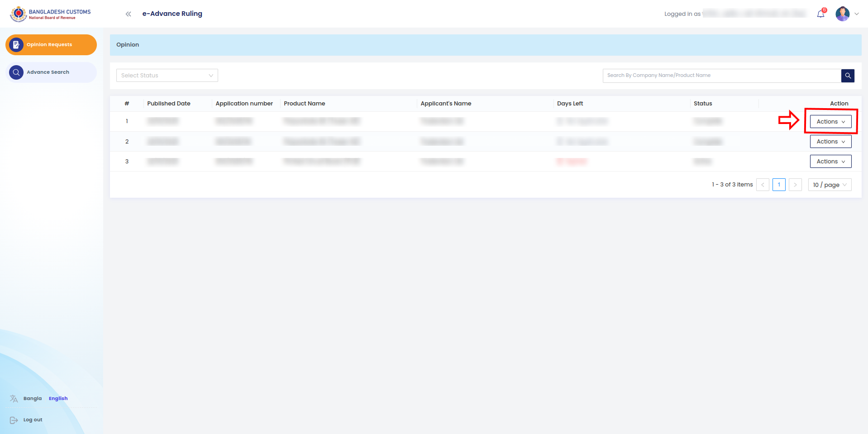Open Actions dropdown for row 1

tap(830, 122)
